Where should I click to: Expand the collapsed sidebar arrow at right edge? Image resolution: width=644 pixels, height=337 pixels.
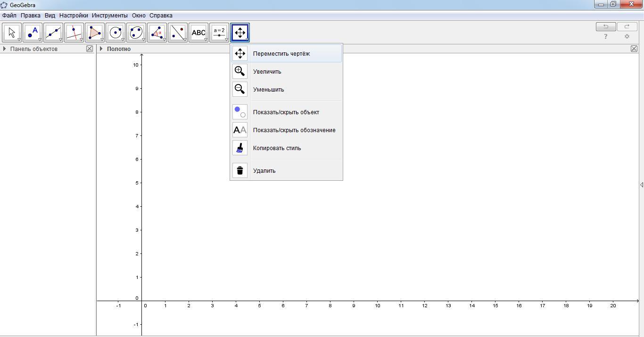[x=642, y=185]
